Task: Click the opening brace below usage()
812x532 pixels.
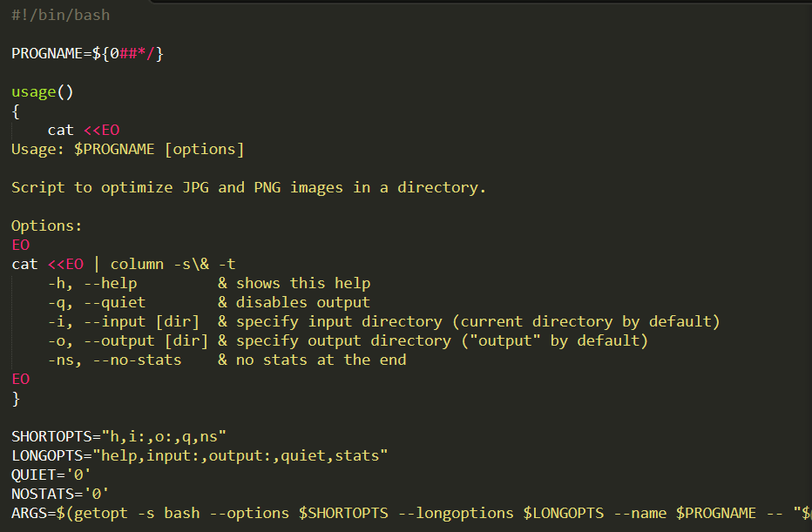Action: (x=16, y=111)
